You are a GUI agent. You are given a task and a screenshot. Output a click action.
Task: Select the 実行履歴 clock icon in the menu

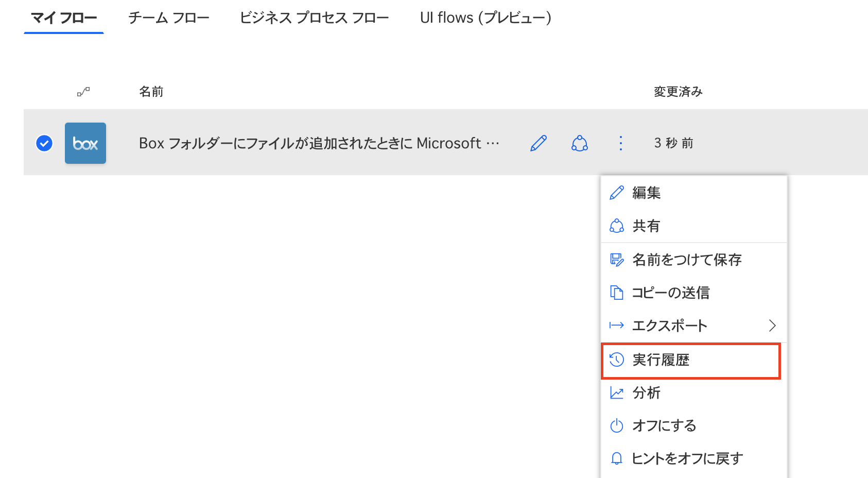(x=616, y=360)
